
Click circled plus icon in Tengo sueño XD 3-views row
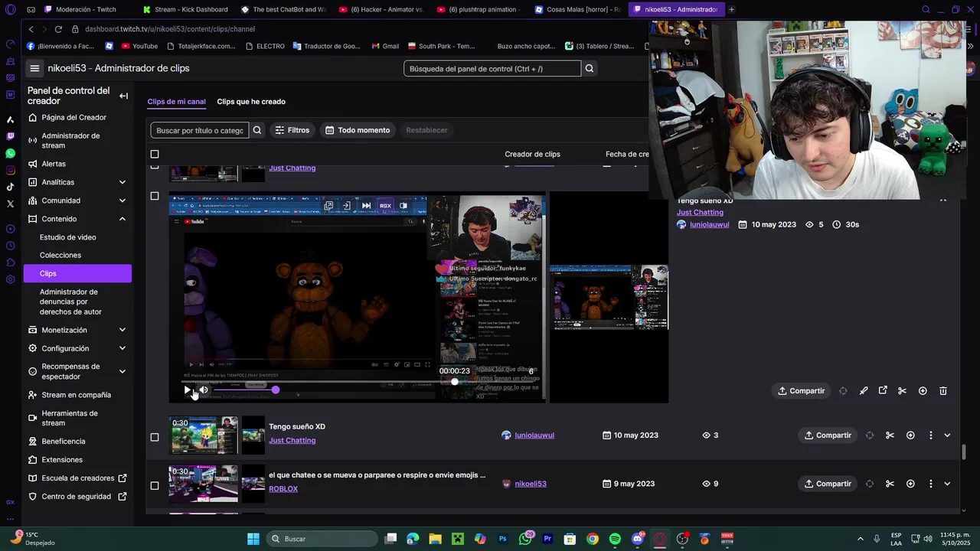pos(910,435)
